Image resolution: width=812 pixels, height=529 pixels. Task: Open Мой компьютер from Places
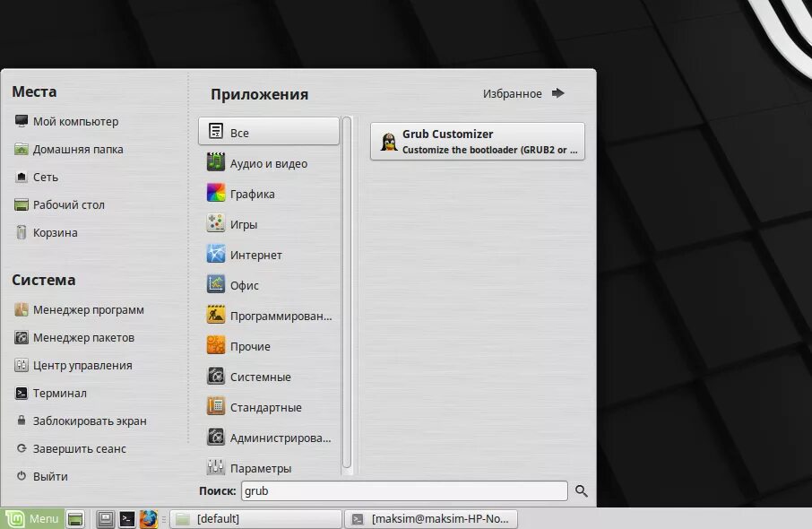click(x=66, y=121)
